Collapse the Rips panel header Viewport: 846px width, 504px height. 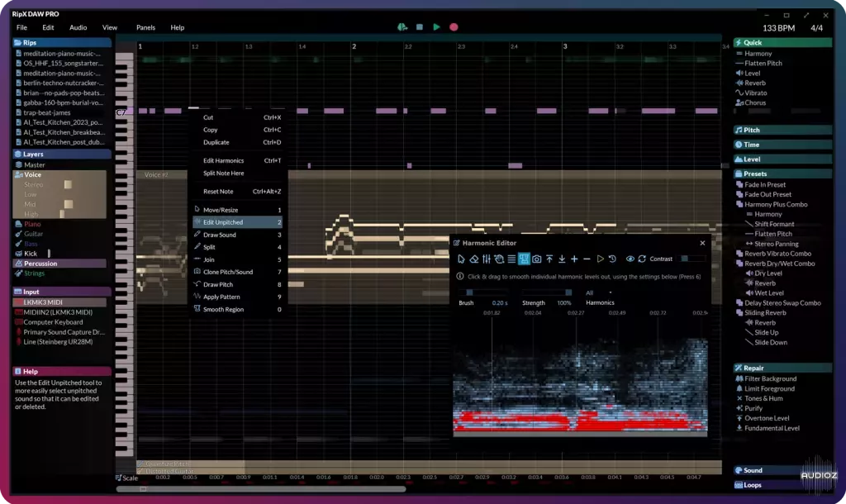tap(61, 43)
